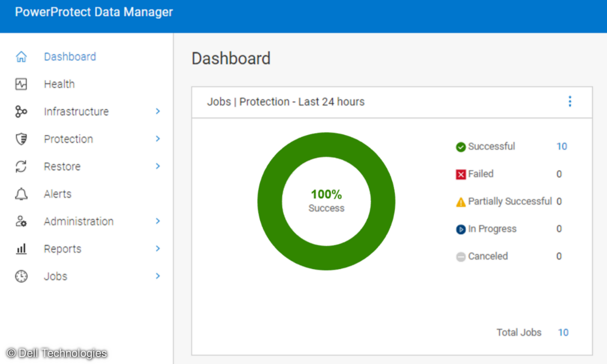607x364 pixels.
Task: Open Alerts in the sidebar
Action: coord(58,194)
